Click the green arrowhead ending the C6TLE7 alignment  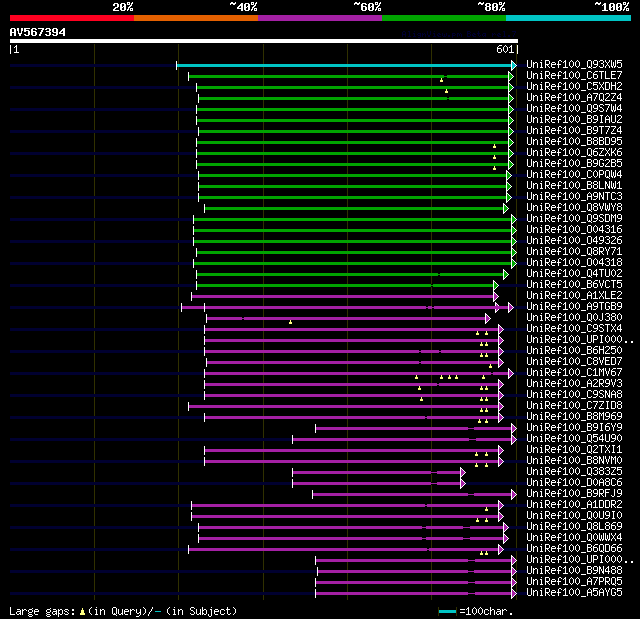pyautogui.click(x=511, y=76)
